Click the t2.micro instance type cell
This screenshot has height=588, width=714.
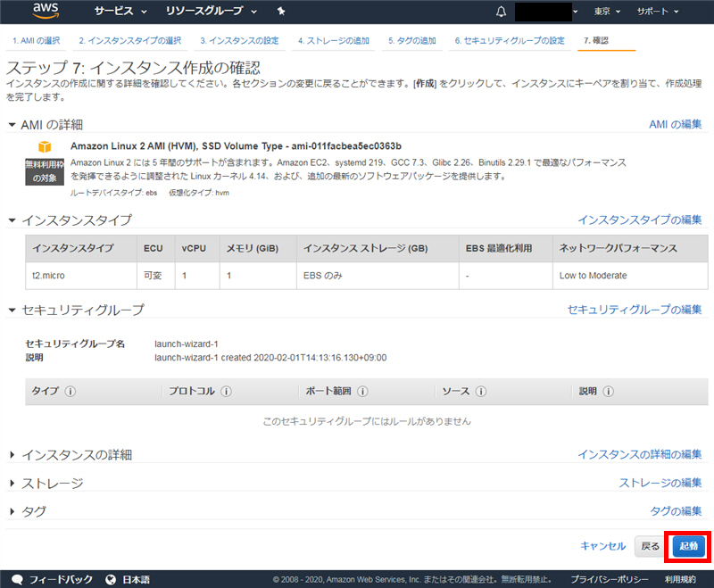pyautogui.click(x=81, y=276)
